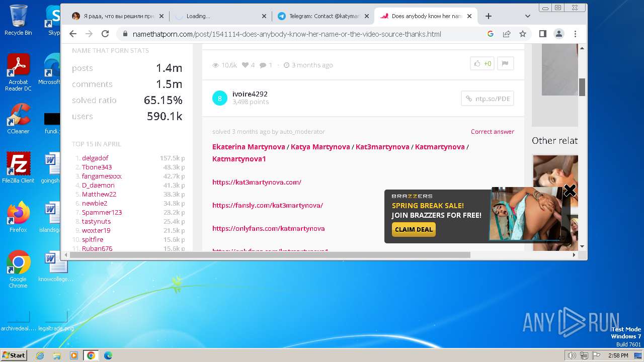The image size is (644, 362).
Task: Close the active 'Does anybody know' tab
Action: (x=469, y=16)
